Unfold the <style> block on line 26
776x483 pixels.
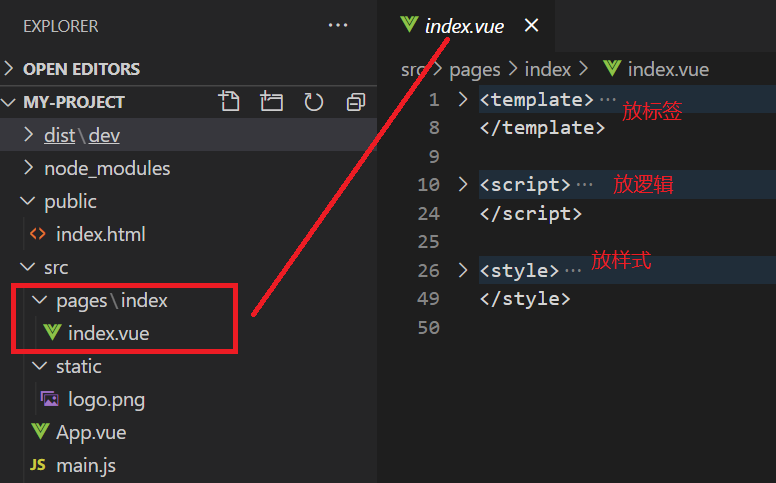(x=463, y=270)
